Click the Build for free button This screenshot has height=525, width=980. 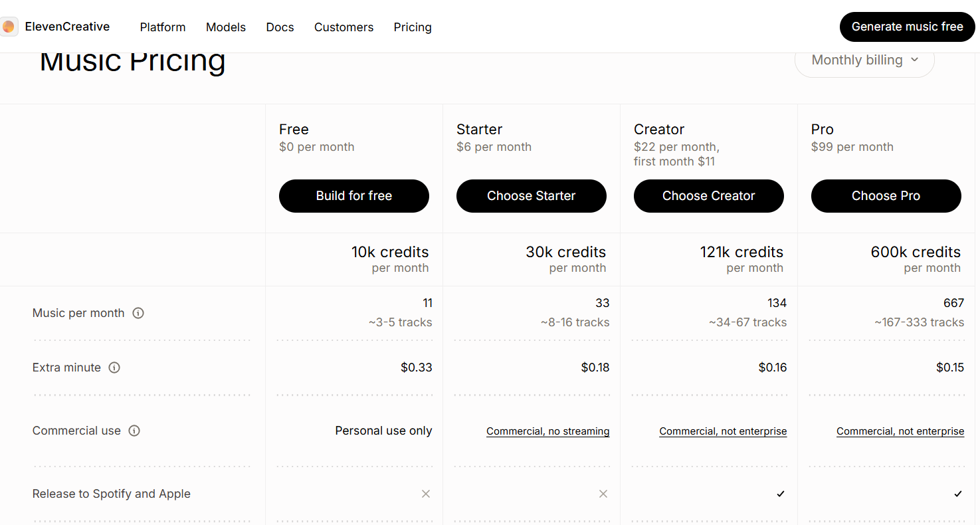click(354, 196)
